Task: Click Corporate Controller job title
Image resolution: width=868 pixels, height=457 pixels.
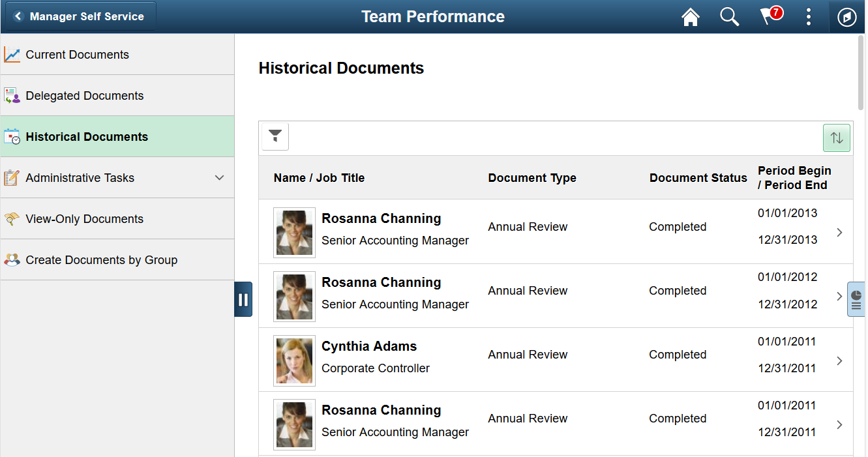Action: coord(376,368)
